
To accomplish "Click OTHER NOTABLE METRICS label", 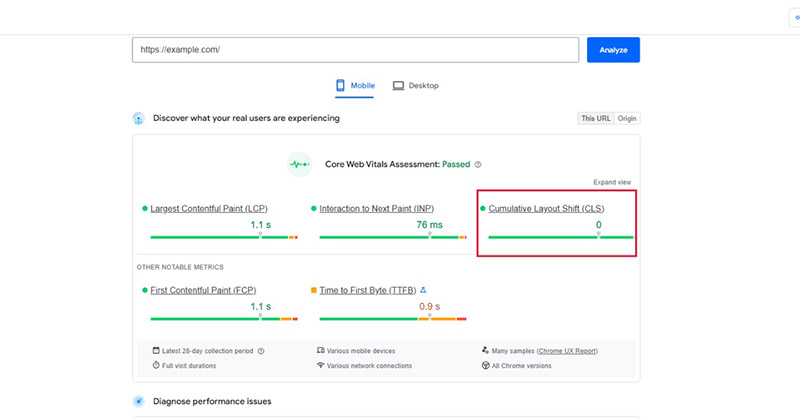I will (x=180, y=267).
